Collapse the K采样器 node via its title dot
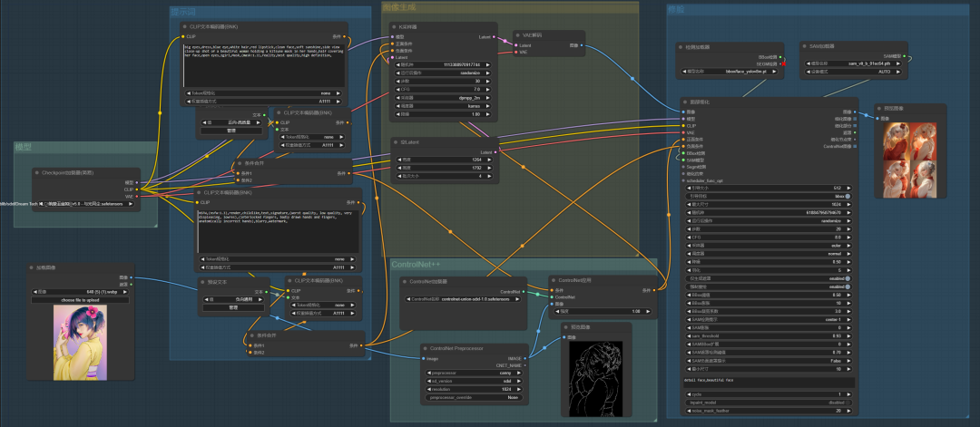The height and width of the screenshot is (427, 980). pyautogui.click(x=393, y=27)
